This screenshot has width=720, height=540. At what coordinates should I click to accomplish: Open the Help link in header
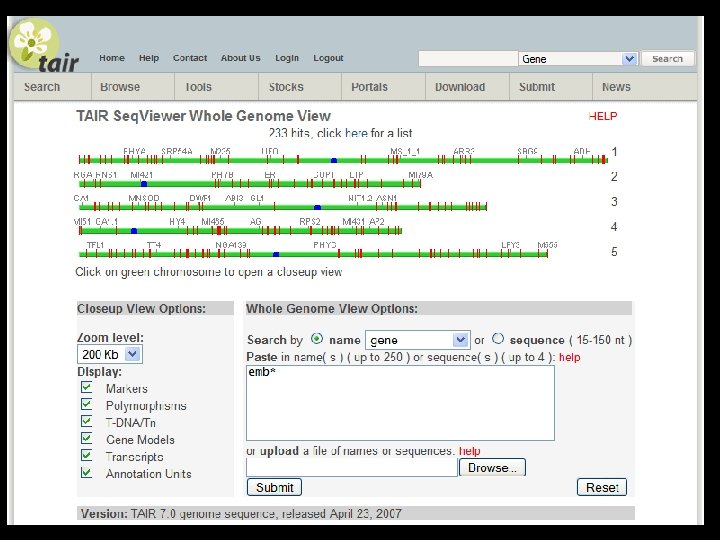coord(149,58)
